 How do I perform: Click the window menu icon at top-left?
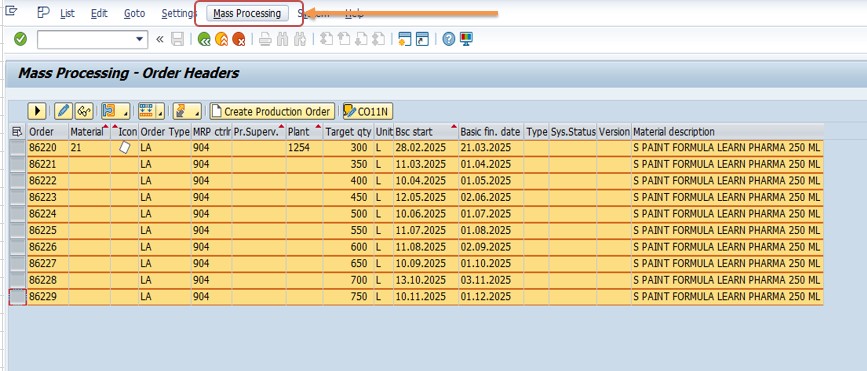point(11,11)
